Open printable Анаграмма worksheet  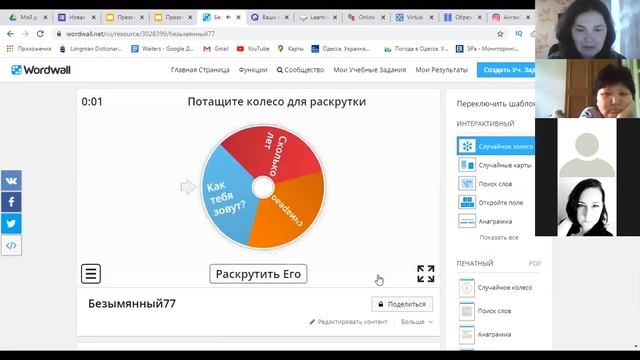click(485, 334)
